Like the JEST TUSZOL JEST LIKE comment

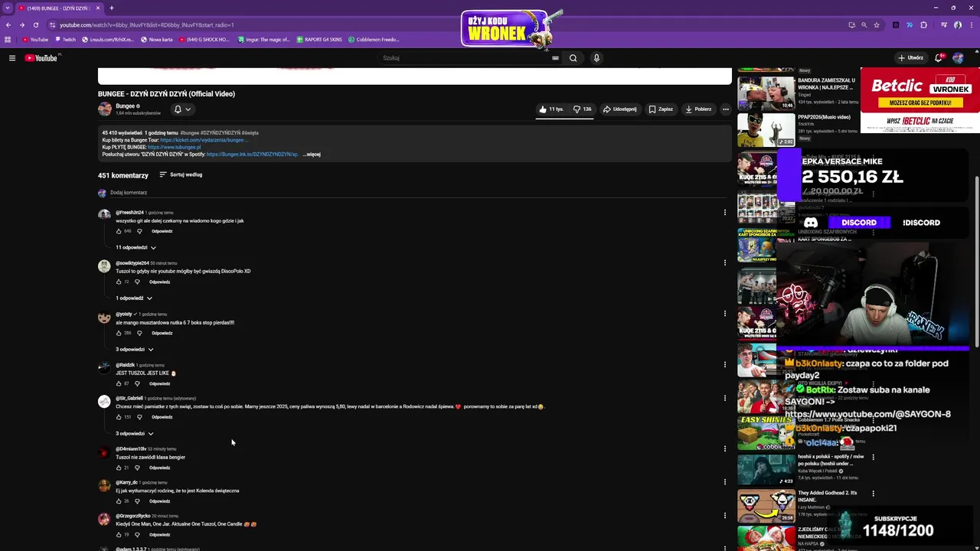coord(119,384)
